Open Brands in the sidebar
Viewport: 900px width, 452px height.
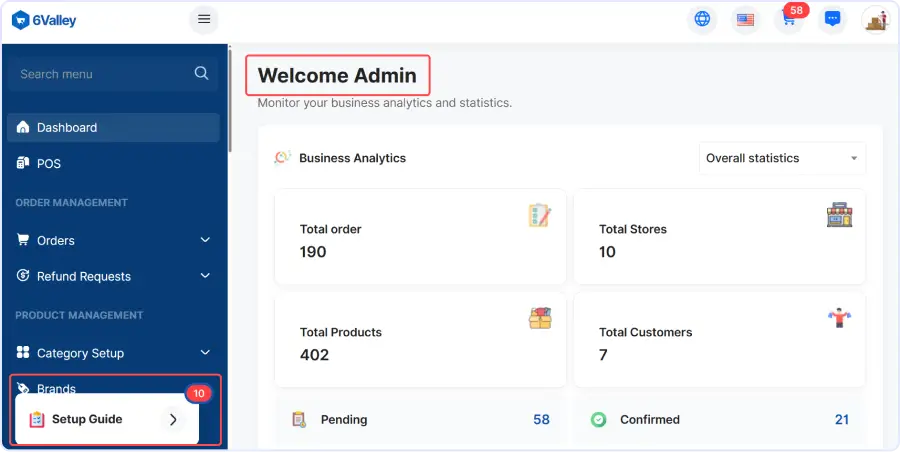pos(56,388)
